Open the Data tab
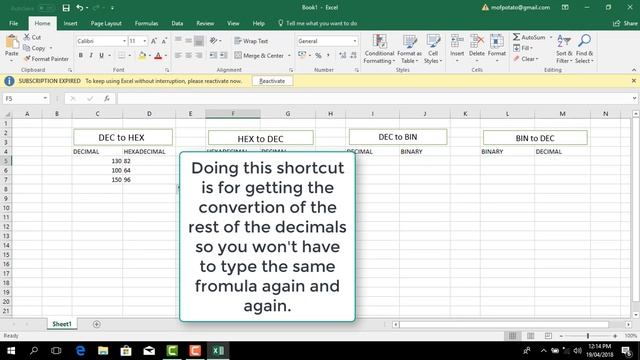The image size is (640, 360). (x=177, y=23)
